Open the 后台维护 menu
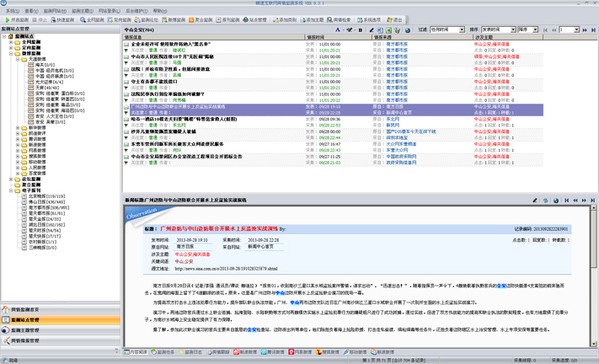 pos(136,11)
